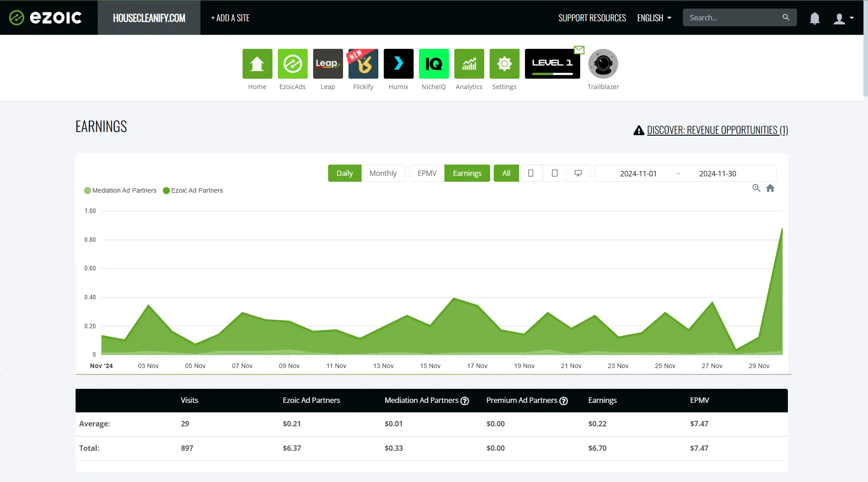The height and width of the screenshot is (482, 868).
Task: Filter by tablet device icon
Action: (x=554, y=173)
